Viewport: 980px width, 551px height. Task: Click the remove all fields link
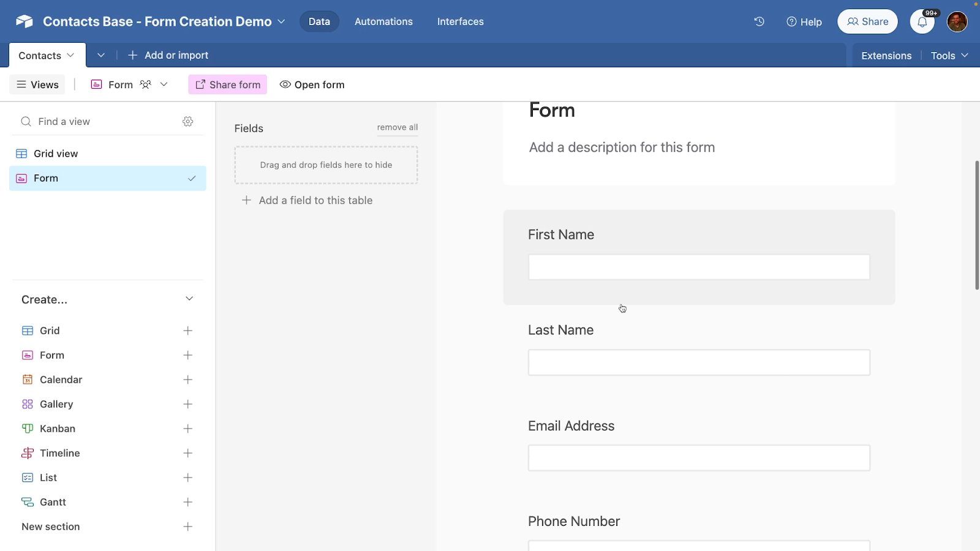398,127
